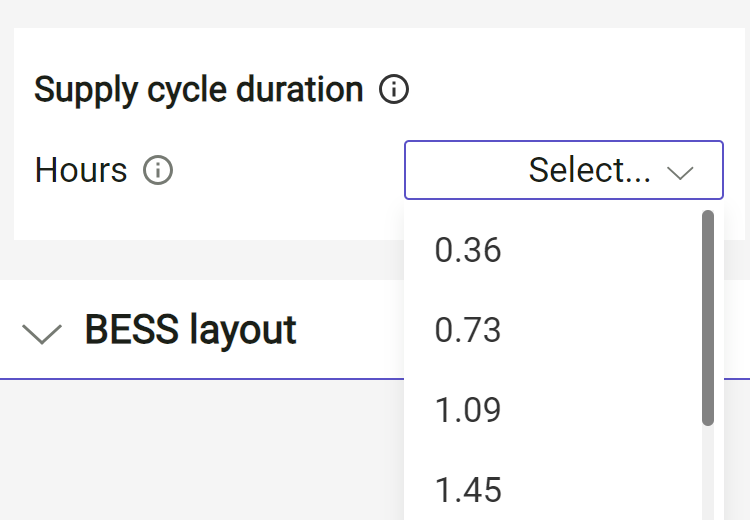Image resolution: width=750 pixels, height=520 pixels.
Task: Click the purple divider line under BESS layout
Action: click(x=200, y=379)
